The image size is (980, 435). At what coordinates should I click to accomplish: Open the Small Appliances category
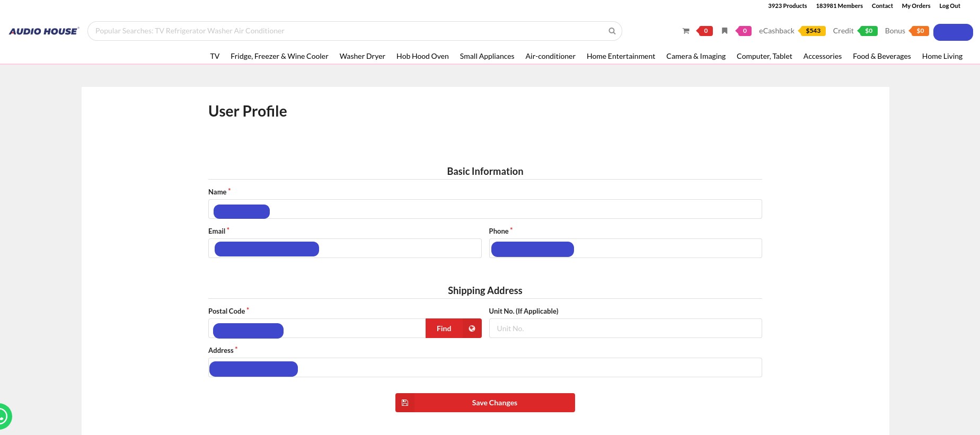(x=487, y=56)
